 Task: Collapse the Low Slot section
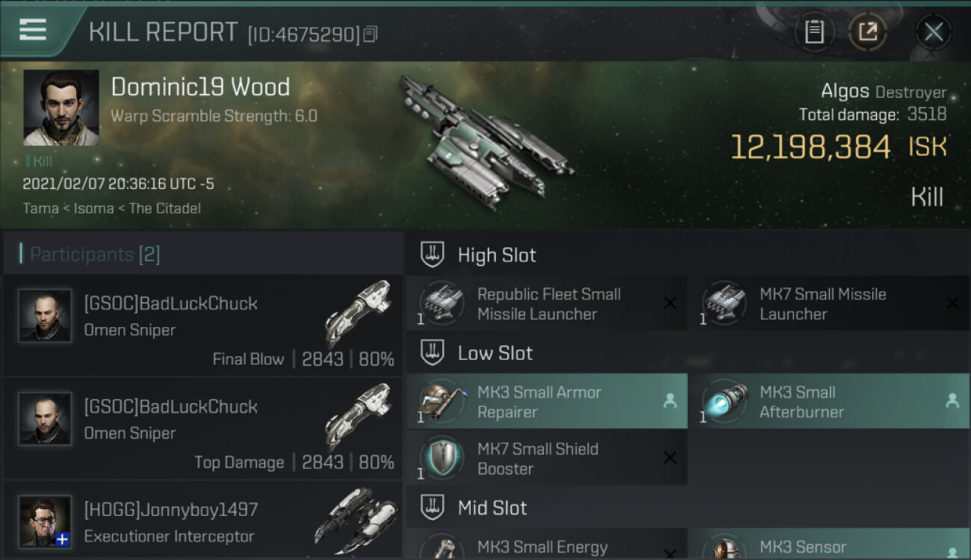click(432, 352)
